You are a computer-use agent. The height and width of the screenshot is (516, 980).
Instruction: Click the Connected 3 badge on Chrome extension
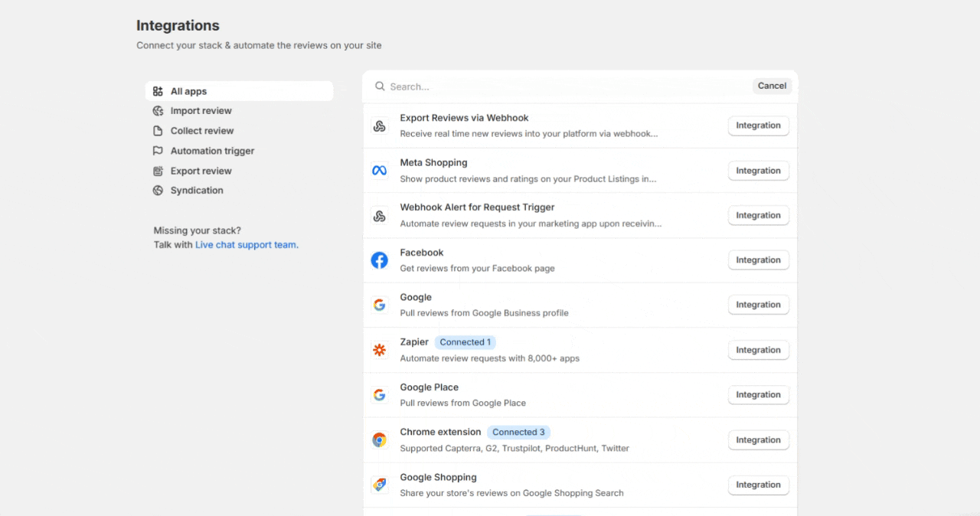coord(518,433)
